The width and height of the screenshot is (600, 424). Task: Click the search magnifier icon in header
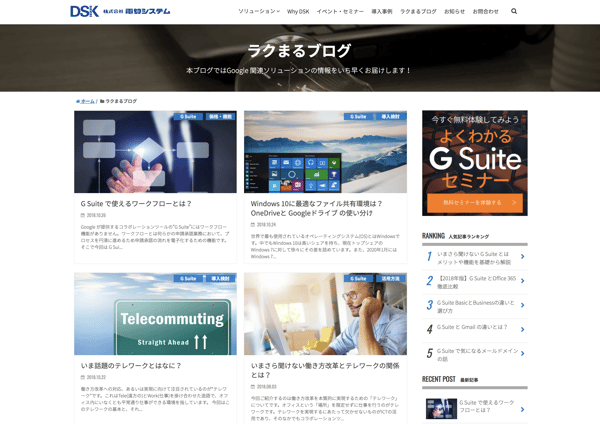coord(514,11)
